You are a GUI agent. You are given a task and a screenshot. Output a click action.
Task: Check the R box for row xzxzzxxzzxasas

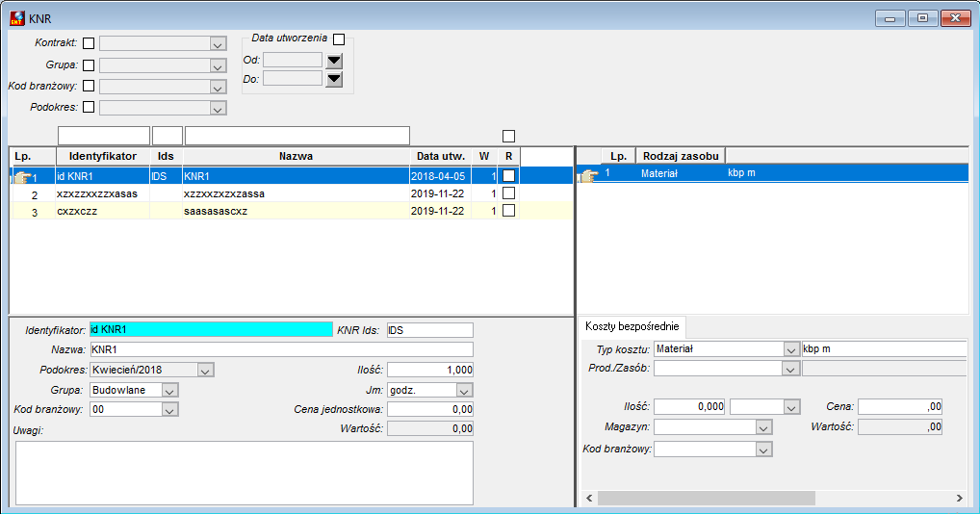click(x=508, y=193)
